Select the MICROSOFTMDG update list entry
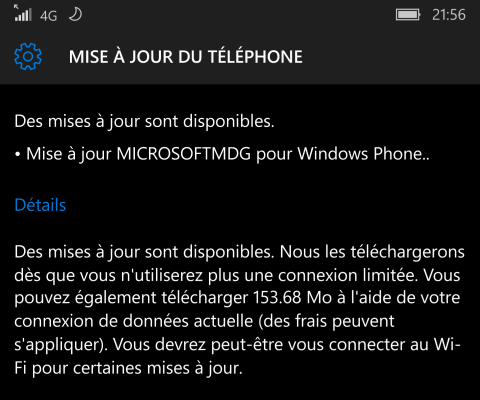The height and width of the screenshot is (400, 480). 222,154
